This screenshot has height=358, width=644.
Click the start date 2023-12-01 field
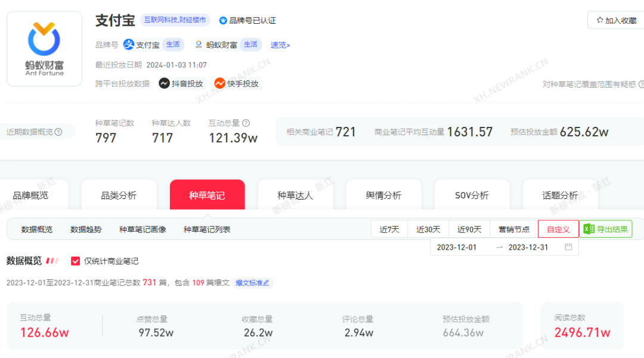[457, 247]
